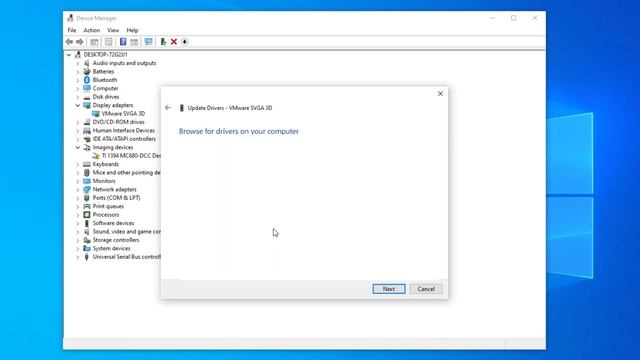Click the Next button
Image resolution: width=640 pixels, height=360 pixels.
(x=389, y=289)
